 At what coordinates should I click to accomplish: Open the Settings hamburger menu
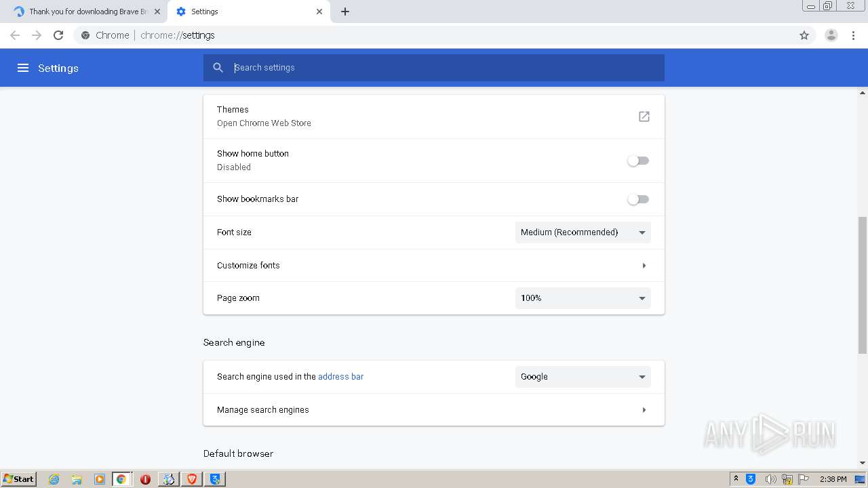(x=23, y=68)
